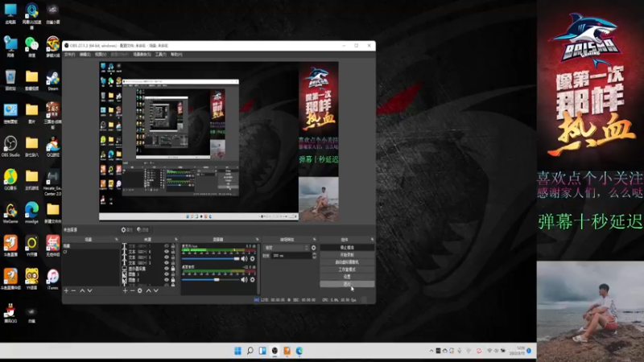Open msedge desktop shortcut
The image size is (644, 362).
tap(31, 212)
